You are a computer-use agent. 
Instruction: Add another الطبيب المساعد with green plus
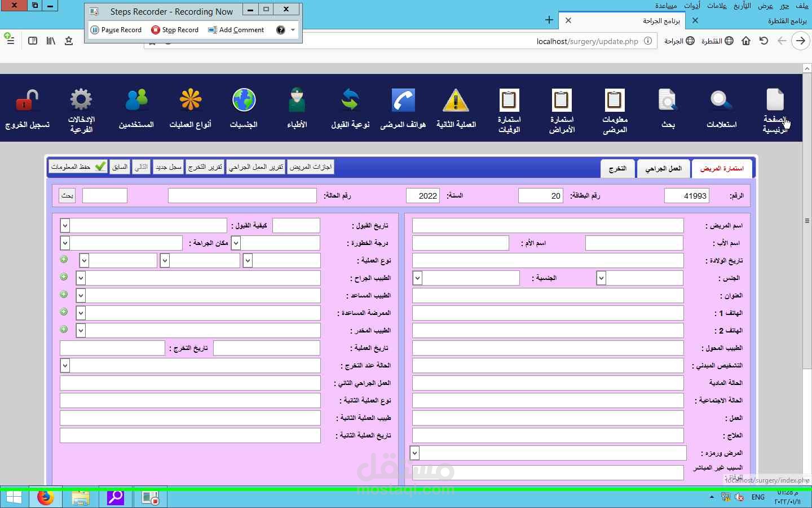(x=64, y=295)
